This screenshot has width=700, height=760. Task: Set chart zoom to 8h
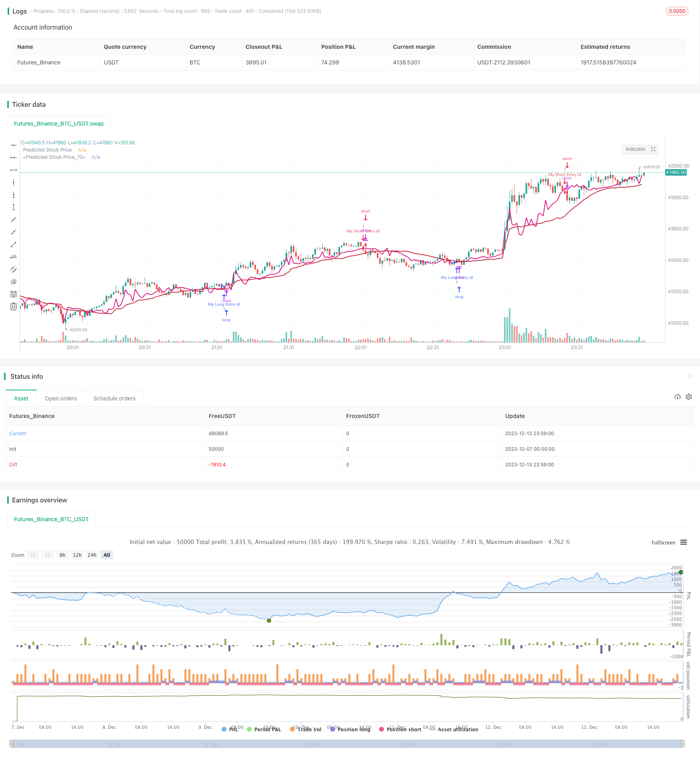coord(62,555)
